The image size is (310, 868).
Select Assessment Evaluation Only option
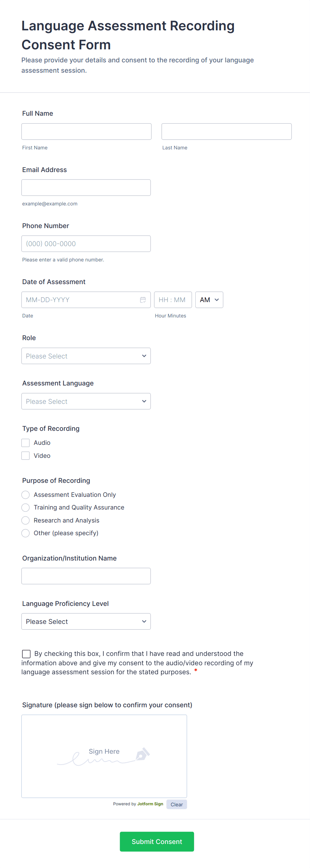click(x=26, y=495)
